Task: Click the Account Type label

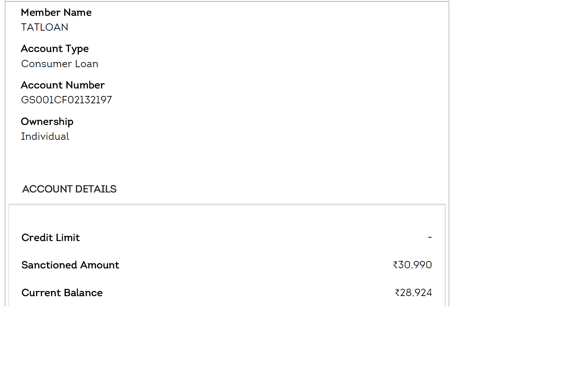Action: [x=55, y=49]
